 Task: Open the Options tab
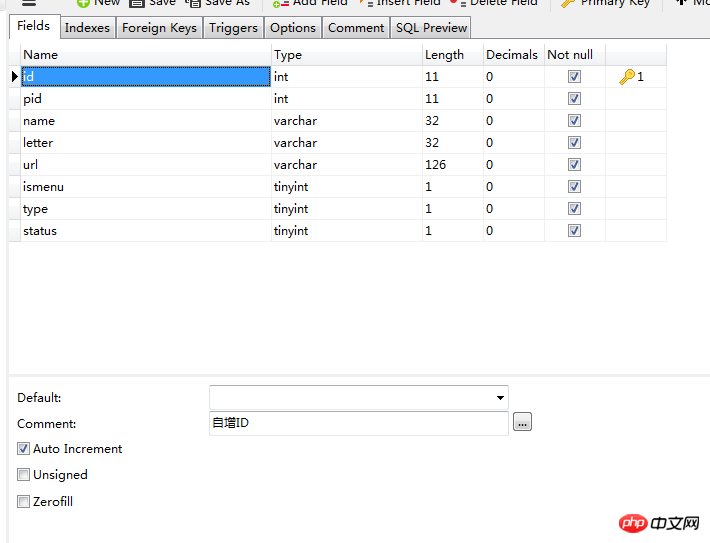[x=293, y=28]
